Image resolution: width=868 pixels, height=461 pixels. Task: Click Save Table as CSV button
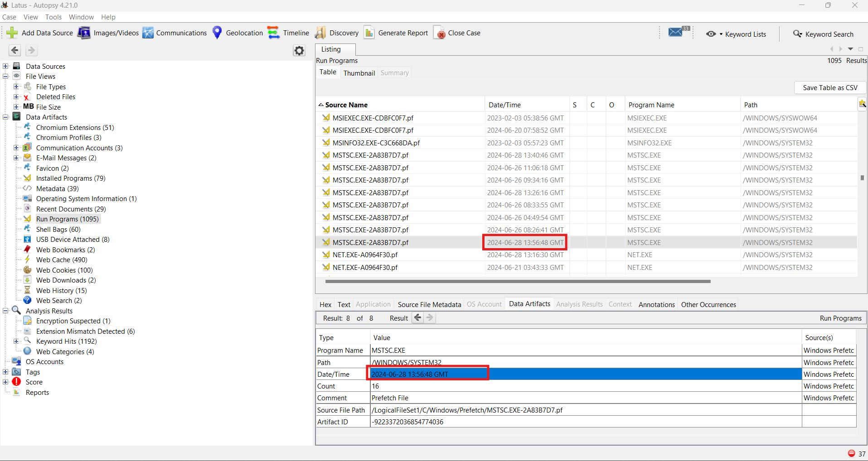click(830, 88)
